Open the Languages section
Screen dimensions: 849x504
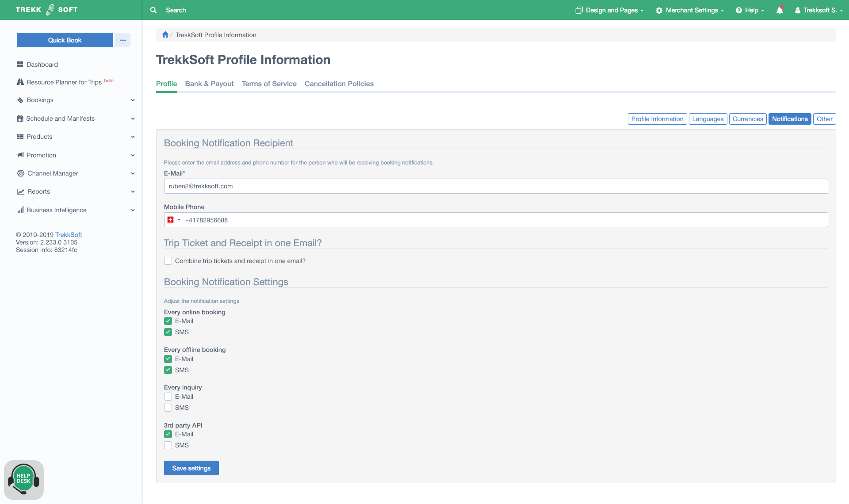point(707,119)
